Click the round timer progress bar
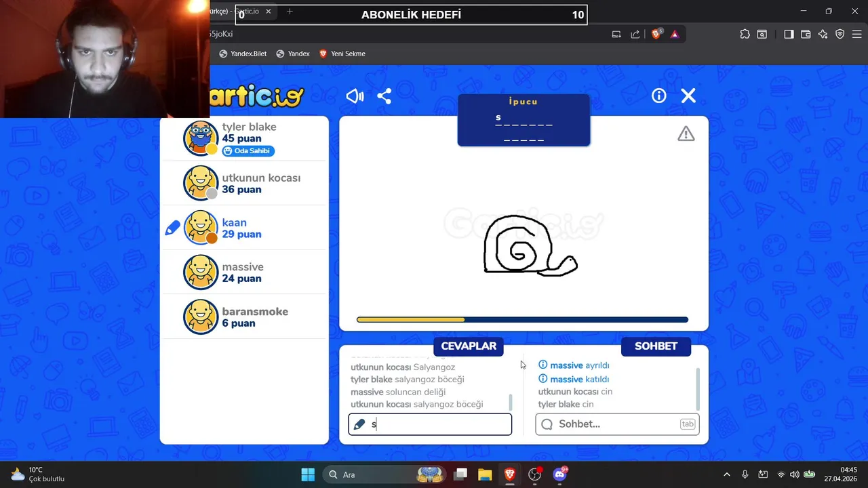The image size is (868, 488). (x=522, y=320)
